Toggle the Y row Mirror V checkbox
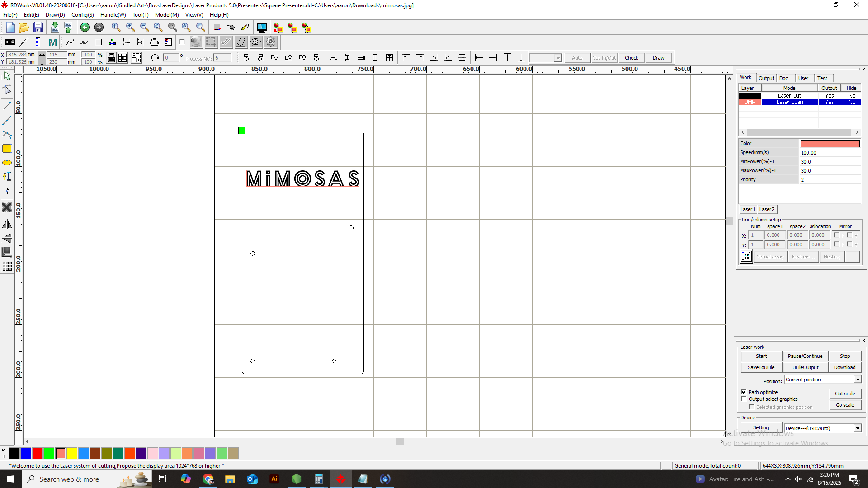This screenshot has height=488, width=868. point(849,244)
